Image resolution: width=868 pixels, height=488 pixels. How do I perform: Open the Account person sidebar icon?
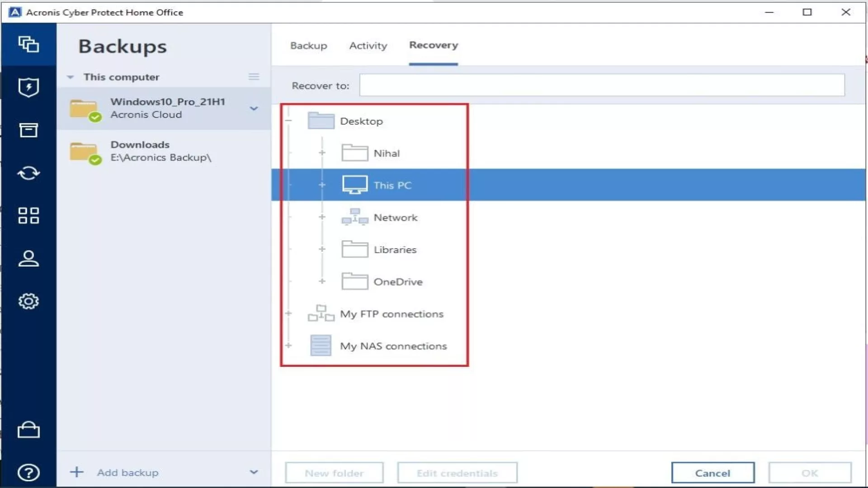tap(28, 258)
